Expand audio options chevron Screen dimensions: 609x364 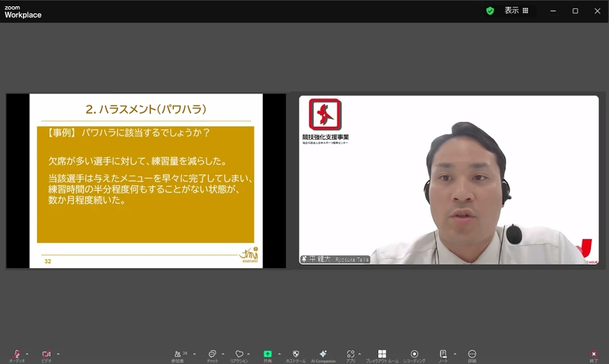point(27,354)
